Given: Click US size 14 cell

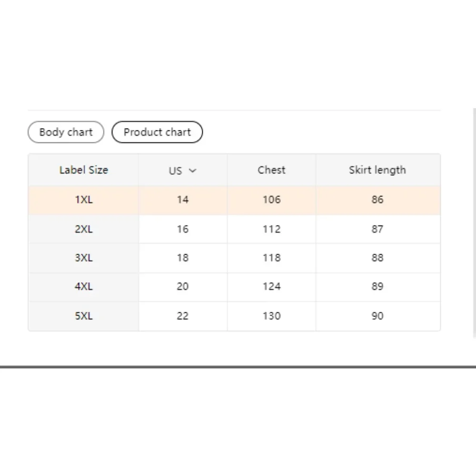Looking at the screenshot, I should tap(183, 200).
